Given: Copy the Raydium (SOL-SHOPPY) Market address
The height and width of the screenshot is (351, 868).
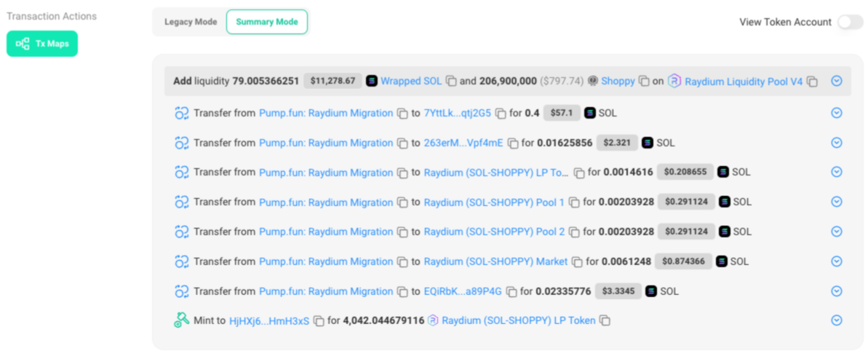Looking at the screenshot, I should (577, 261).
